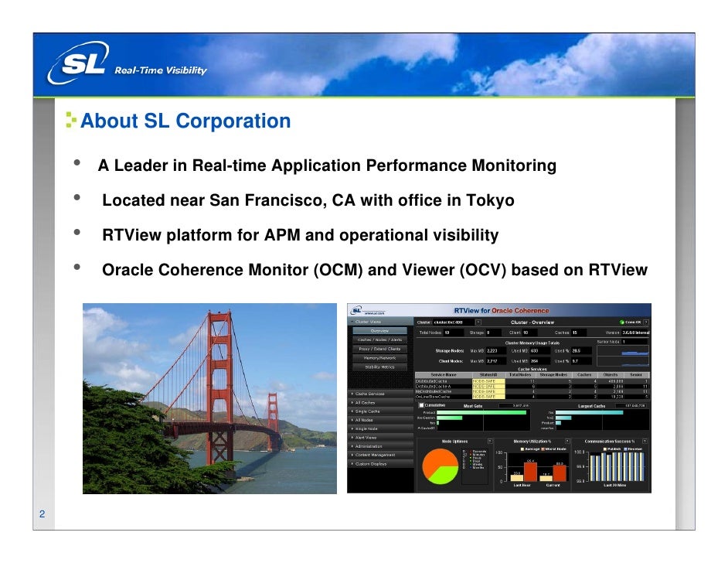Expand the Single Cache section
The image size is (728, 563).
point(379,411)
